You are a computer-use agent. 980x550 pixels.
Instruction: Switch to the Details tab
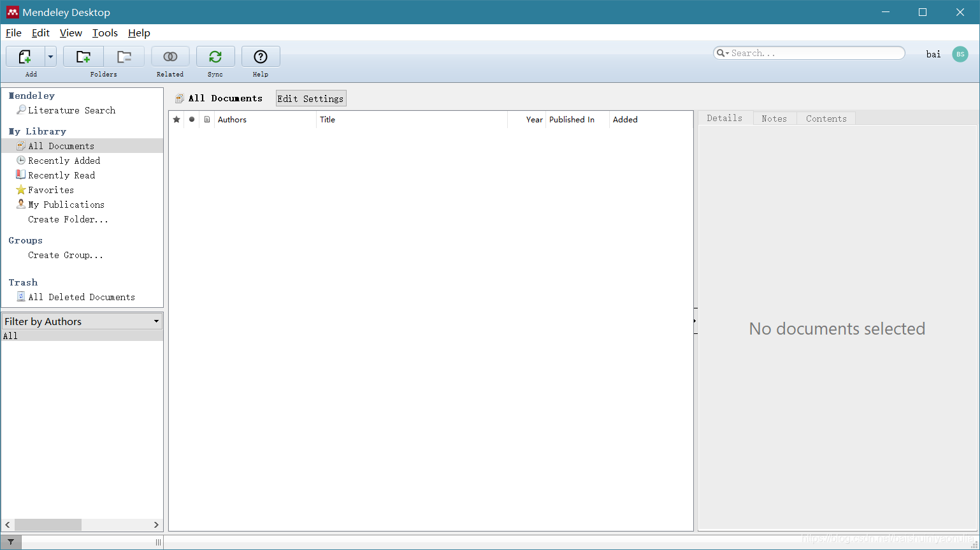point(725,118)
